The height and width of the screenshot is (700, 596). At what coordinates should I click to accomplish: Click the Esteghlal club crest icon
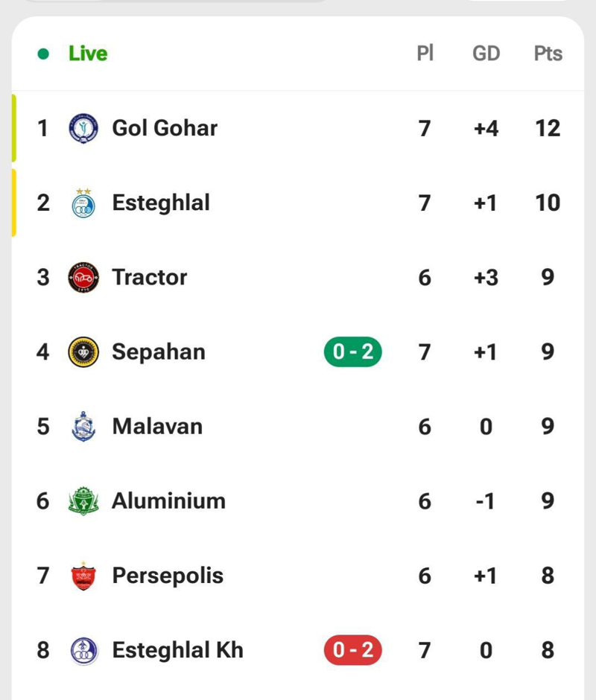[x=83, y=203]
